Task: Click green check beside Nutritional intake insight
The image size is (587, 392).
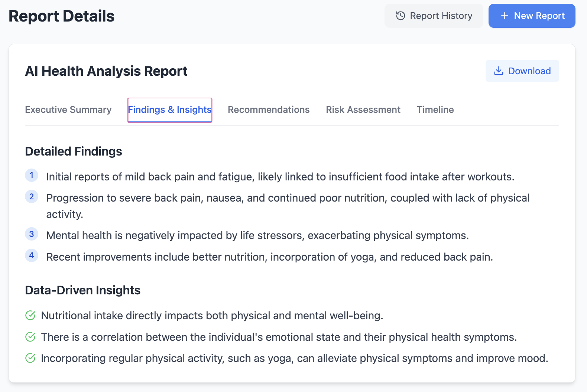Action: click(x=30, y=316)
